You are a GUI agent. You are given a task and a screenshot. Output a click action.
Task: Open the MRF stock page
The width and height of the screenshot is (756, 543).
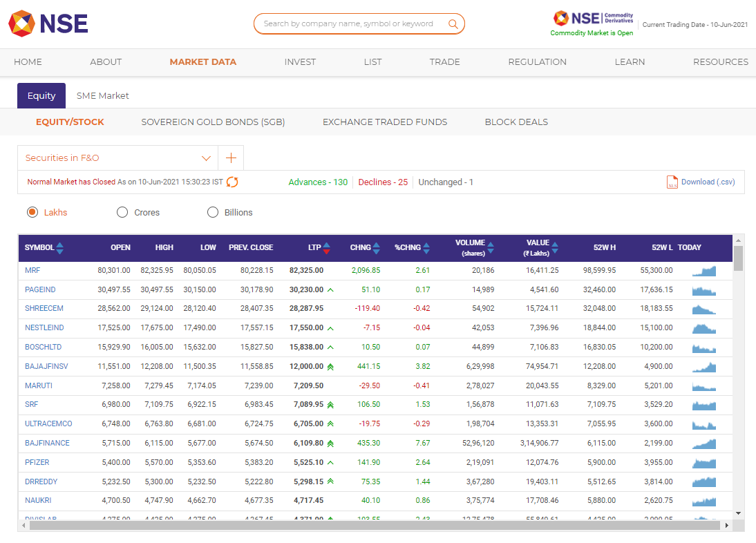click(x=32, y=270)
